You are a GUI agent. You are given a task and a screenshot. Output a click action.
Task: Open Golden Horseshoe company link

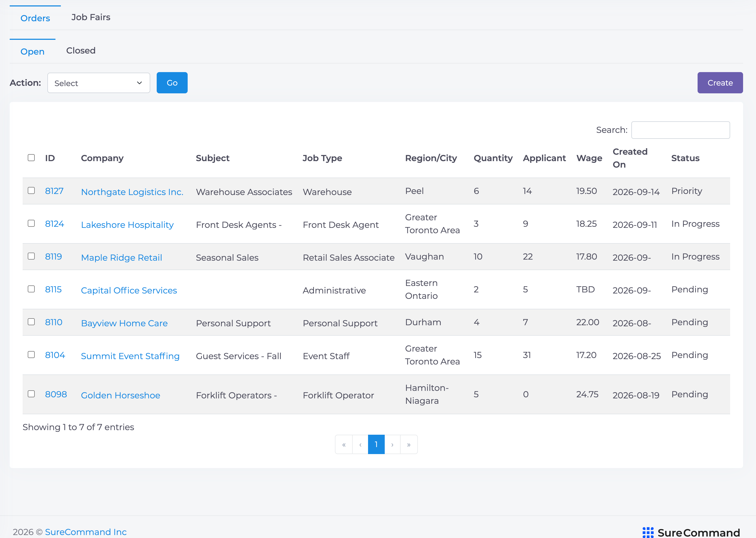tap(121, 395)
